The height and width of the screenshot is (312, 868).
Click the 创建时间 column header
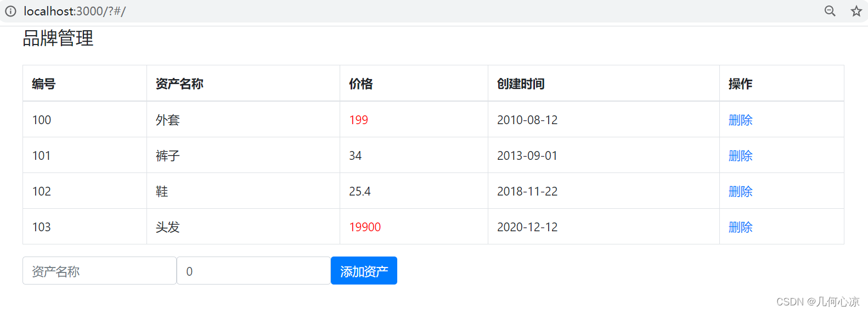coord(521,83)
